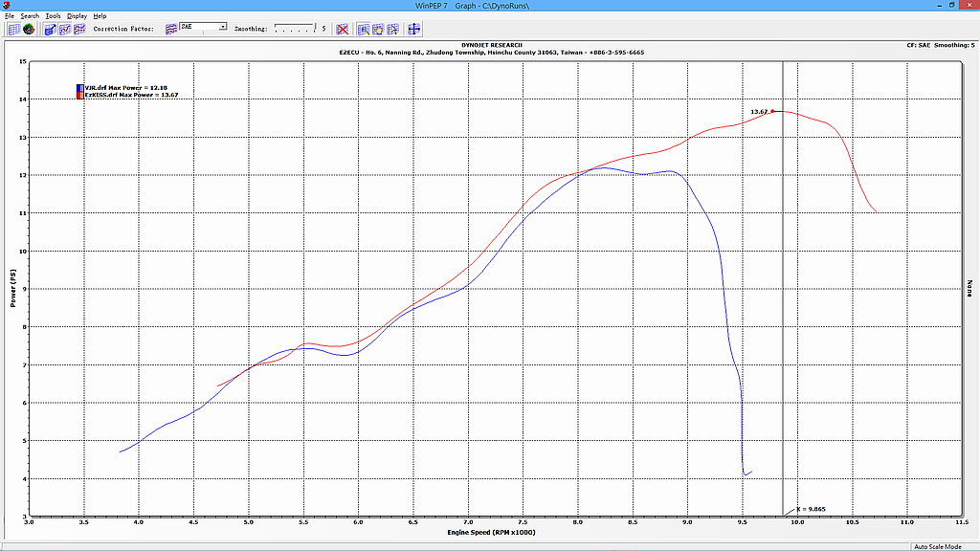Screen dimensions: 980x551
Task: Click the round dark gauge icon in toolbar
Action: [x=29, y=29]
